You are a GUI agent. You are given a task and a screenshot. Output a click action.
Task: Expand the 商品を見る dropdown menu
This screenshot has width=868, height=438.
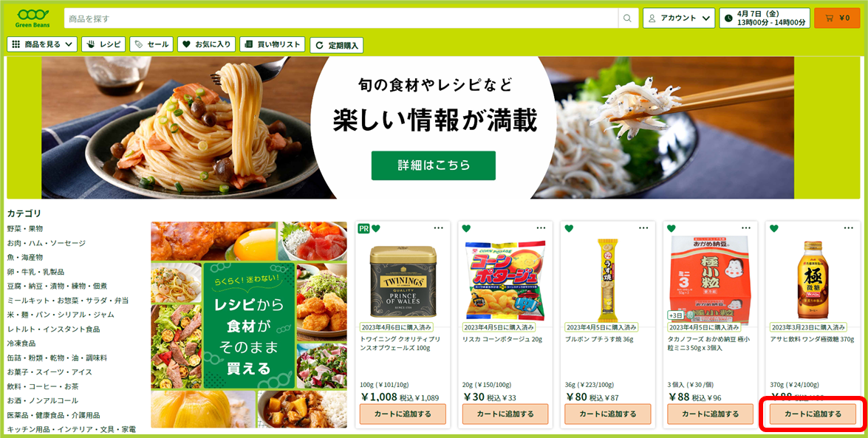42,44
